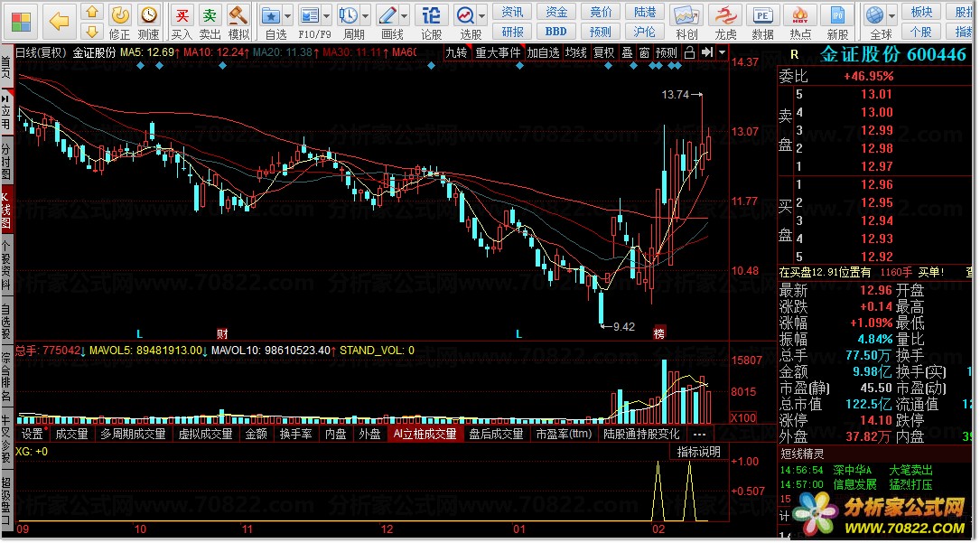The image size is (980, 543).
Task: Expand the 选股 dropdown arrow
Action: (482, 16)
